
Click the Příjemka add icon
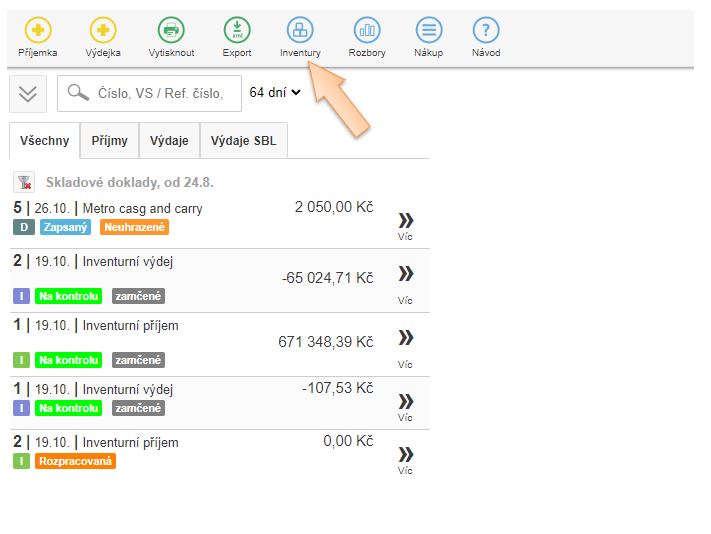[38, 31]
